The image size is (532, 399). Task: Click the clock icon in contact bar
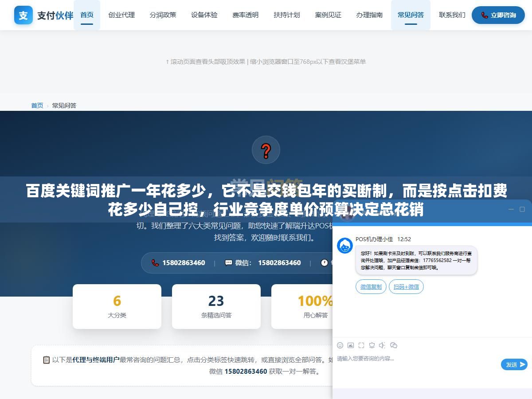(x=325, y=262)
